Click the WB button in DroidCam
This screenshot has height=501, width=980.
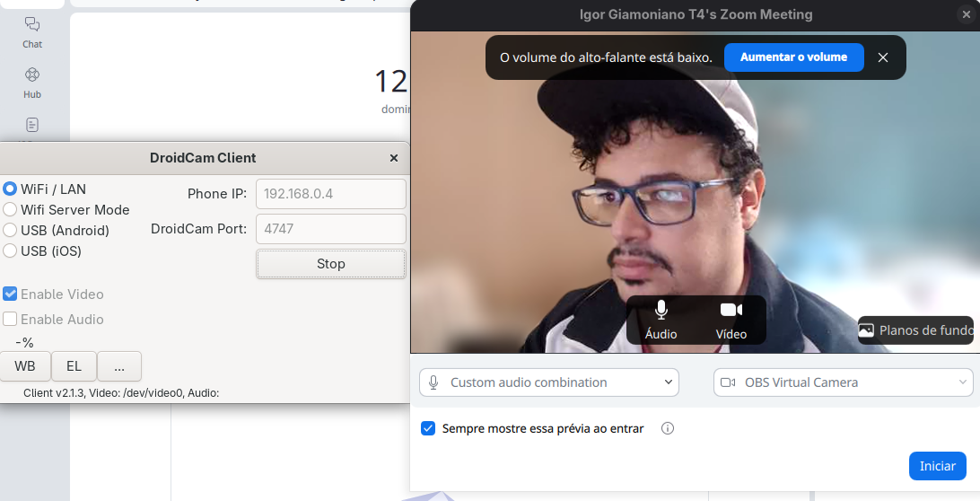coord(25,366)
